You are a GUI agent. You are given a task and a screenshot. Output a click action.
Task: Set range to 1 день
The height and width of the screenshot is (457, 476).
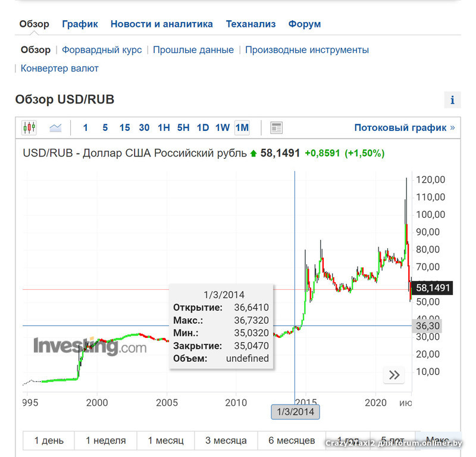(49, 440)
